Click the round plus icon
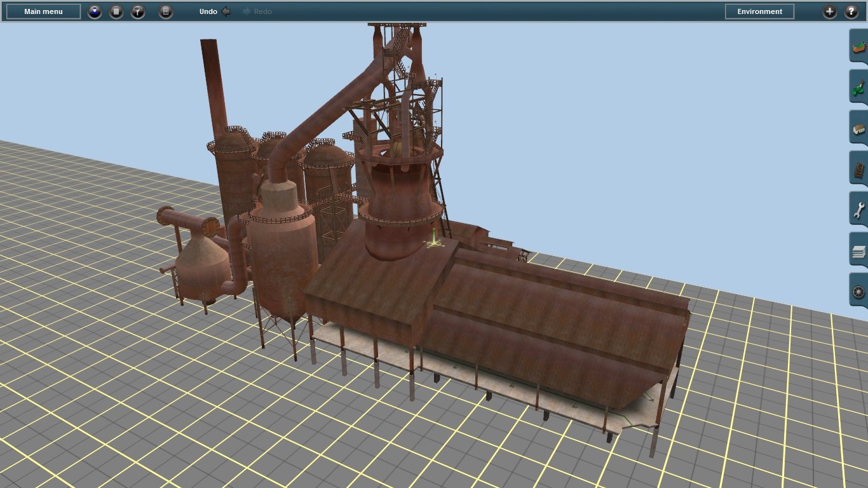 pos(830,11)
